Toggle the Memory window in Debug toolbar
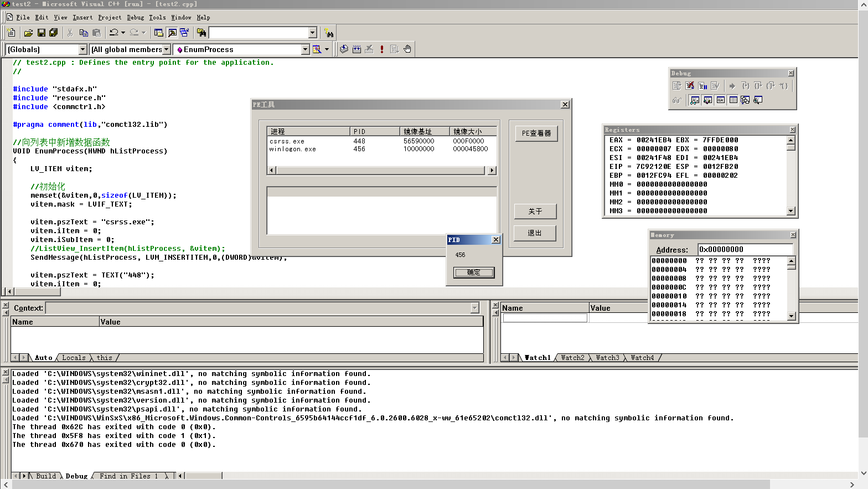868x489 pixels. 733,100
